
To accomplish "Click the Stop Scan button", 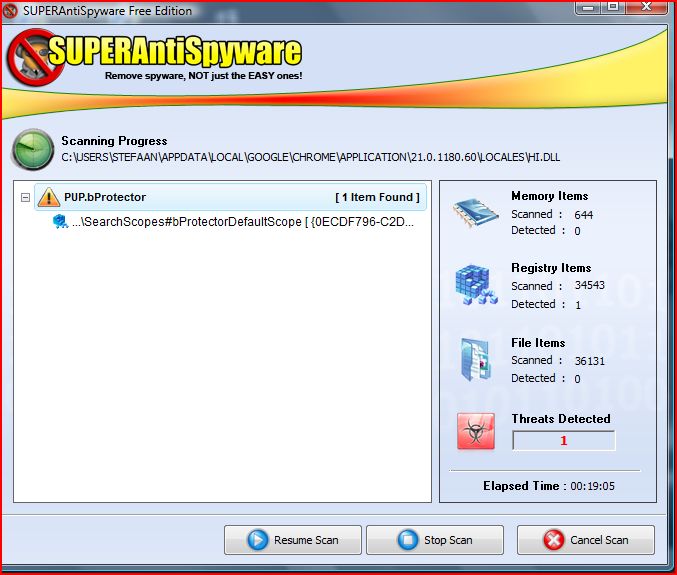I will point(435,540).
